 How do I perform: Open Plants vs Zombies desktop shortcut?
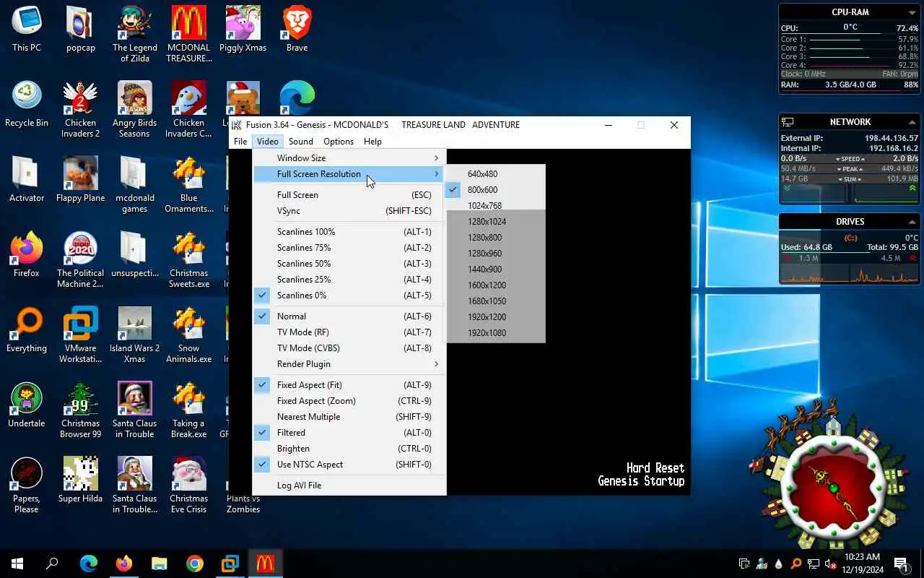(x=243, y=504)
